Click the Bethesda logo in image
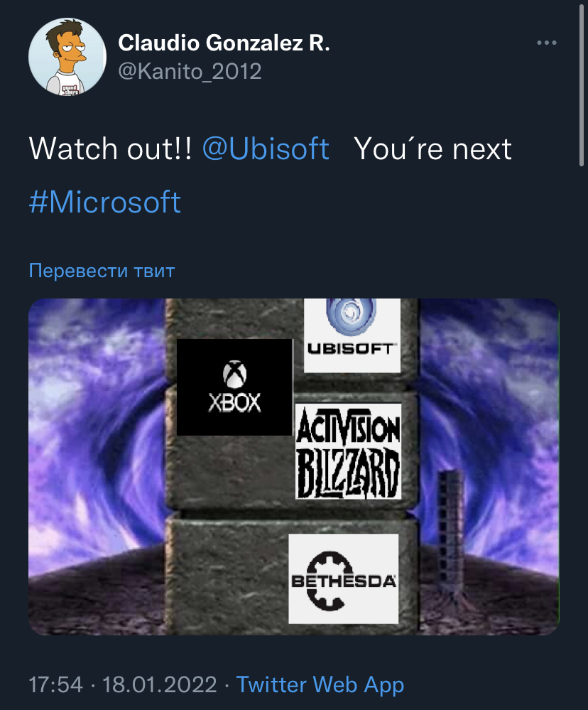 pos(343,579)
